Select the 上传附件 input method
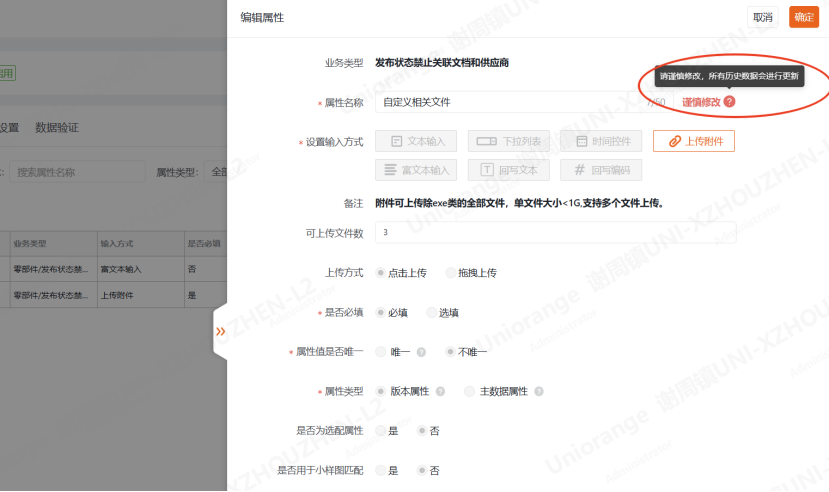This screenshot has height=492, width=829. (693, 141)
